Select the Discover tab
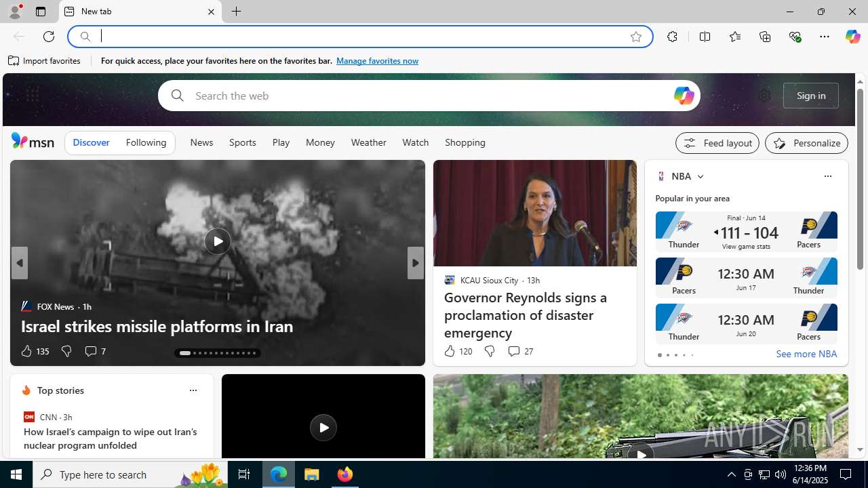 [91, 143]
